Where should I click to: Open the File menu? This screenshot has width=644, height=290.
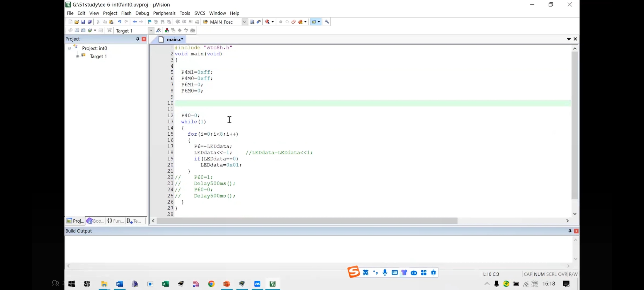point(70,13)
